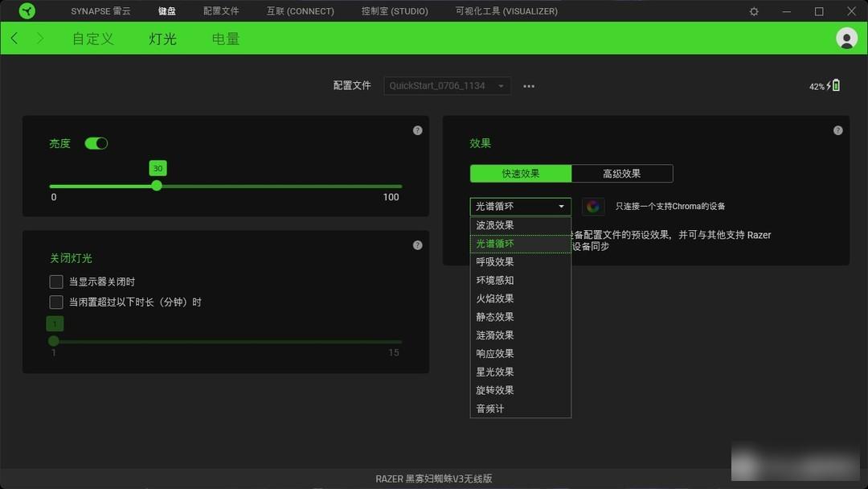Choose 波浪效果 from the list
This screenshot has width=868, height=489.
coord(520,225)
